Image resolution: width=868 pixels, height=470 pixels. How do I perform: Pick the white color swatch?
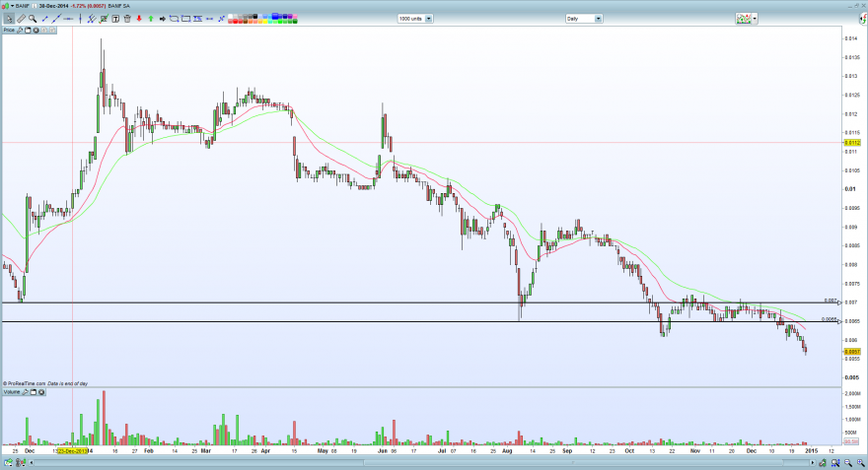coord(230,16)
